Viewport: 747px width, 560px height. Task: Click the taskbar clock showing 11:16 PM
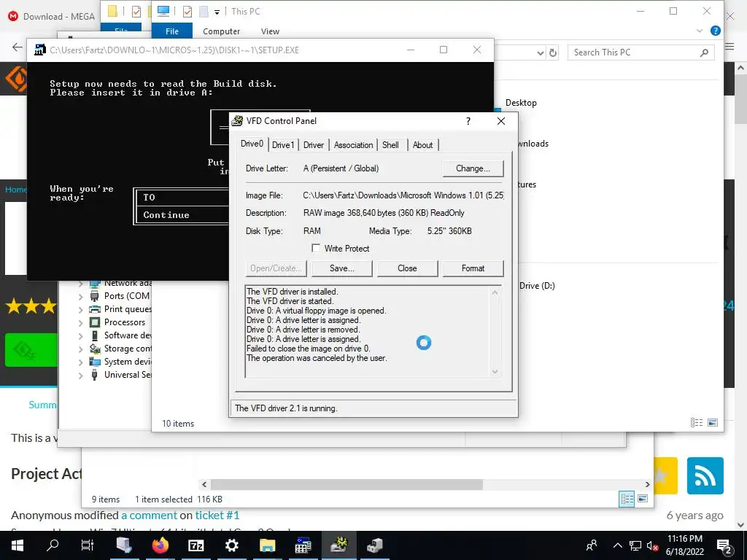pyautogui.click(x=684, y=545)
